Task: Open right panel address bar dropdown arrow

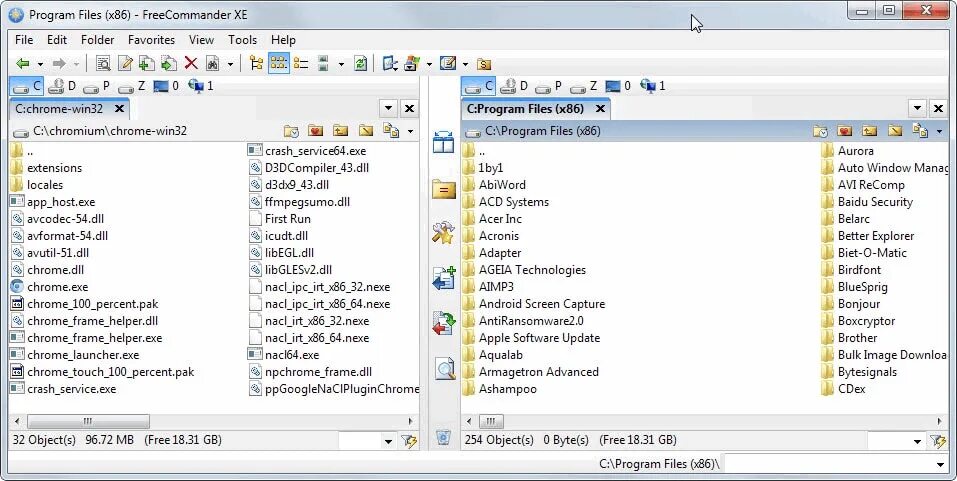Action: click(x=939, y=131)
